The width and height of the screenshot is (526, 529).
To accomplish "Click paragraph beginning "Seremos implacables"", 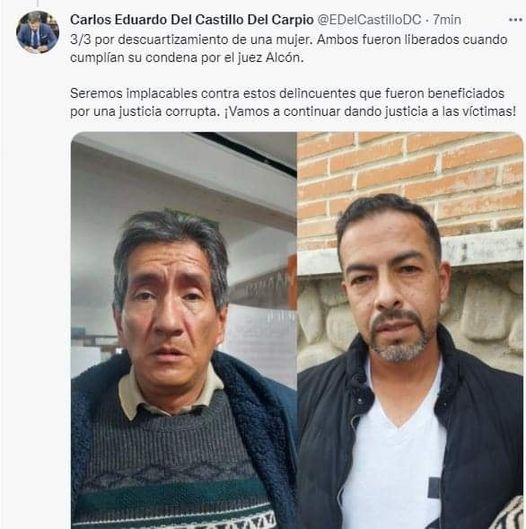I will (x=293, y=102).
